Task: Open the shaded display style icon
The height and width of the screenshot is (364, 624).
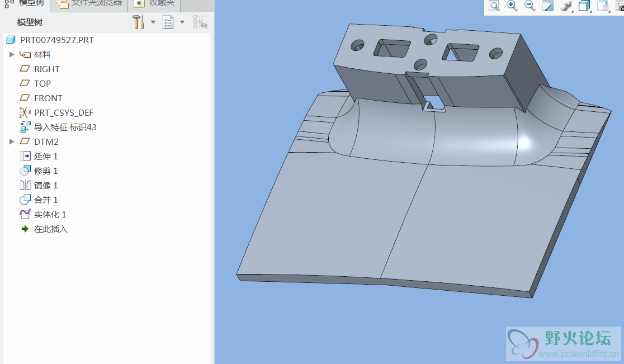Action: (565, 6)
